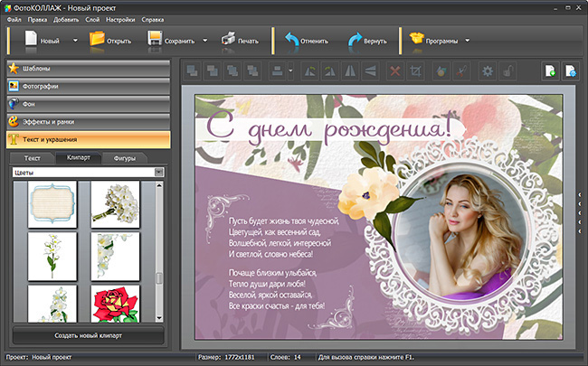Open the Файл menu
Image resolution: width=588 pixels, height=366 pixels.
(14, 20)
